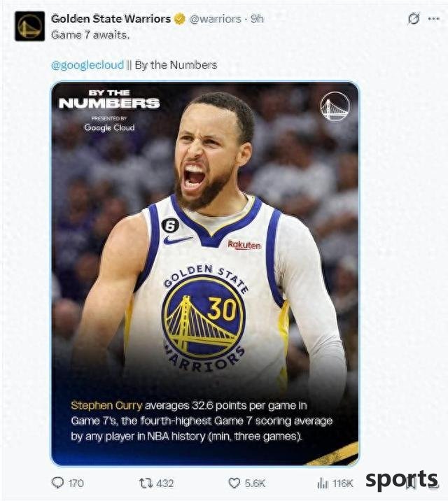Click the gold verified badge

(180, 19)
